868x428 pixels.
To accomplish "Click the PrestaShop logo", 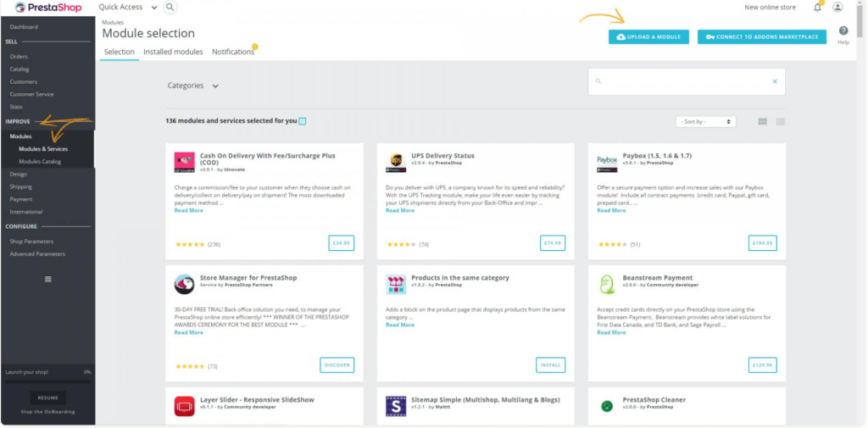I will click(x=48, y=8).
